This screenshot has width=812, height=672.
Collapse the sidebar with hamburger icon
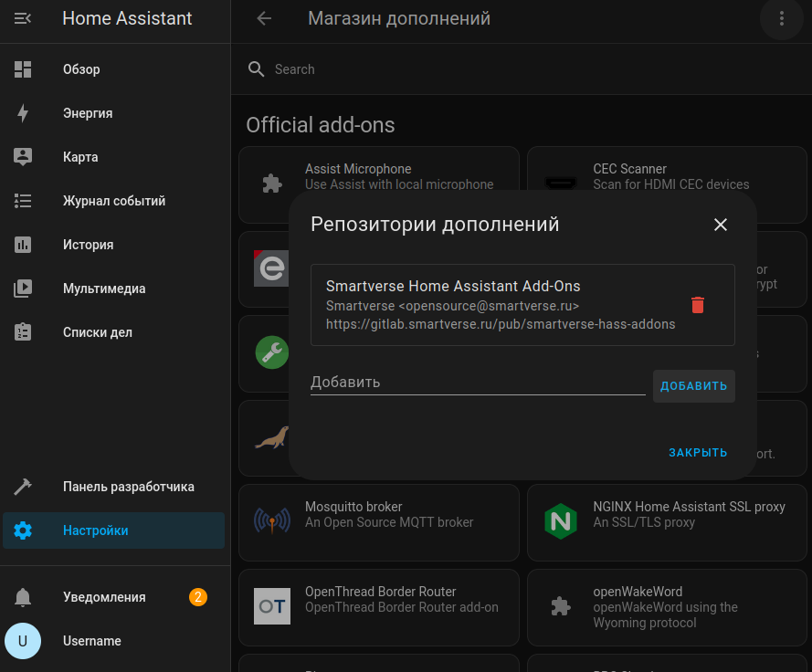23,18
